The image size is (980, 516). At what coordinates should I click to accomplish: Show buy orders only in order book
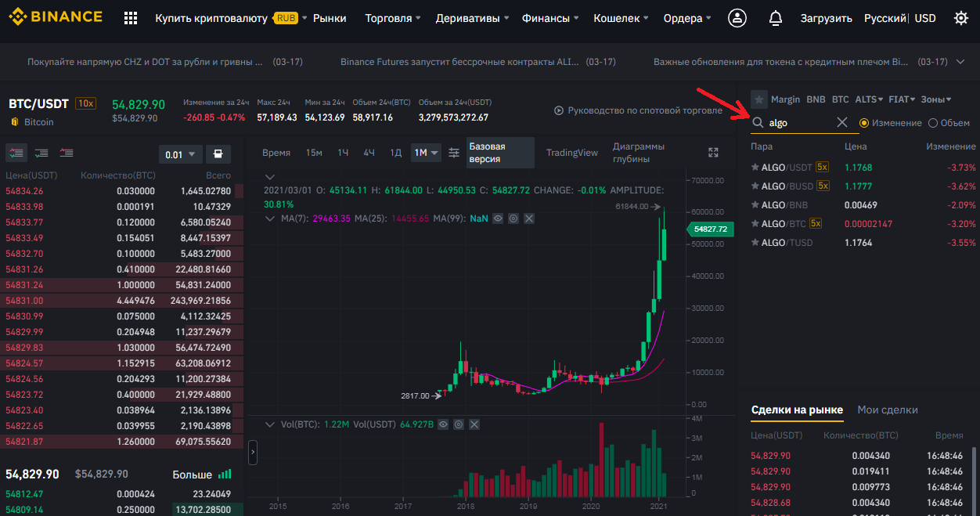41,152
